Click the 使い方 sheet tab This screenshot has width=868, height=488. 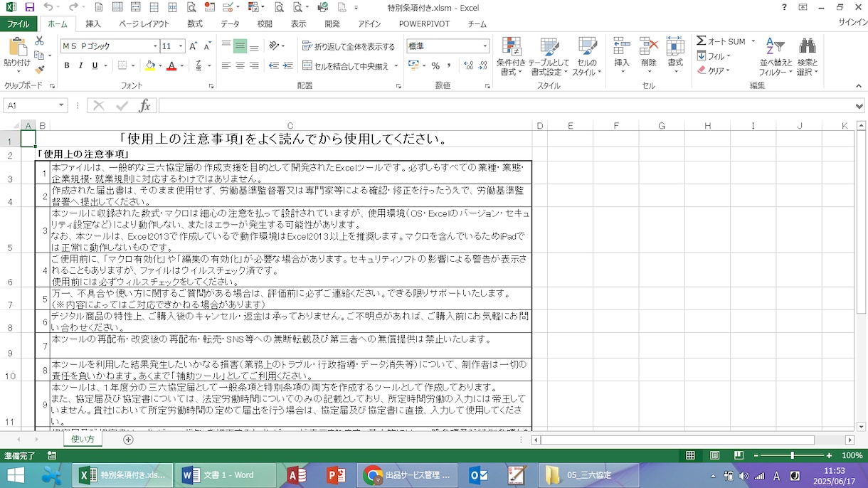point(82,440)
